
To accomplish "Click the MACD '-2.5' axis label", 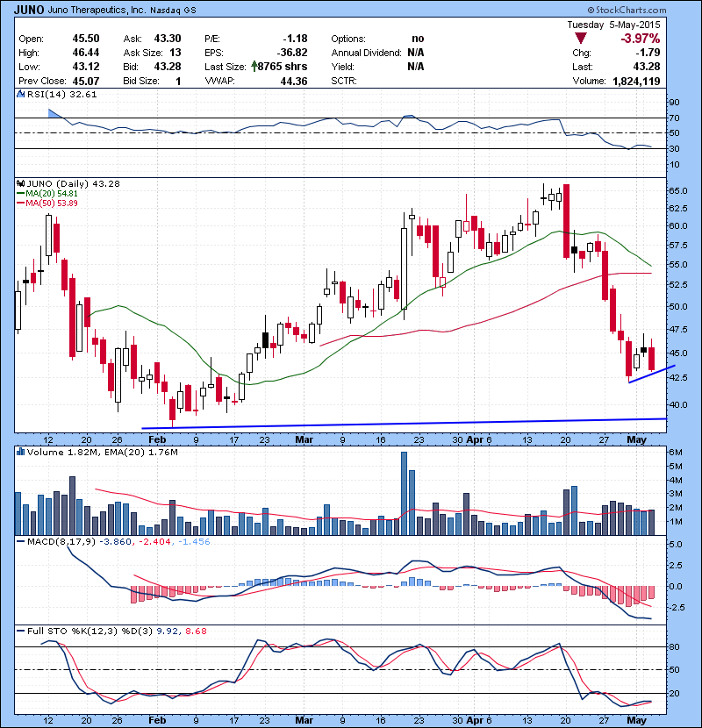I will coord(675,607).
